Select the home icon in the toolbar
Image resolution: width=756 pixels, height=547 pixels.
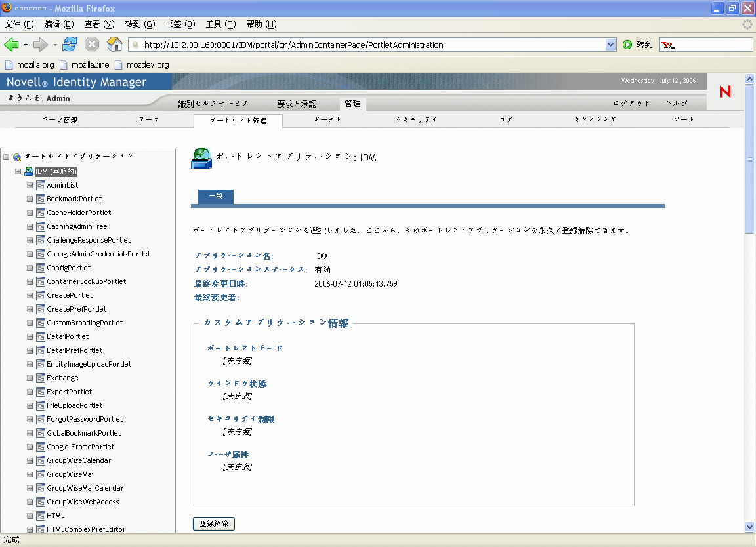pos(114,44)
